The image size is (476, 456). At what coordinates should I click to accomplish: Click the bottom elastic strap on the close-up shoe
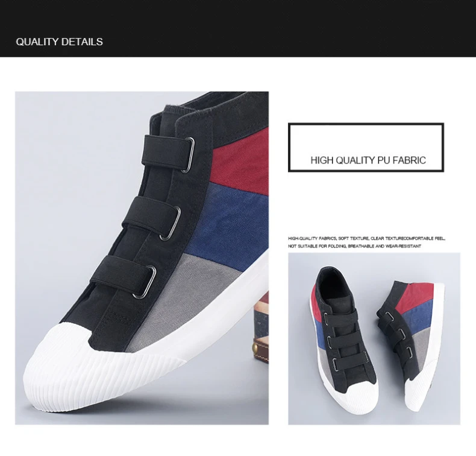[123, 275]
